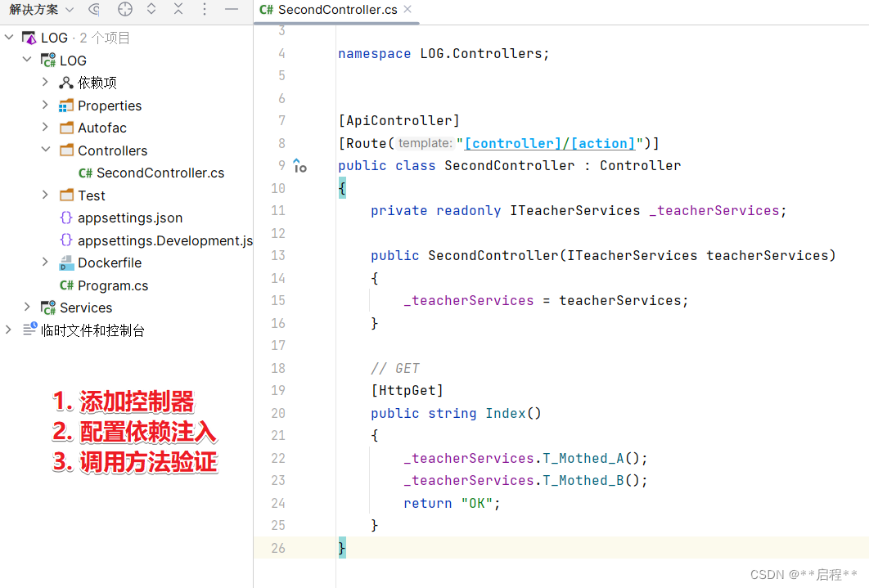This screenshot has height=588, width=869.
Task: Open Program.cs from the tree
Action: tap(113, 285)
